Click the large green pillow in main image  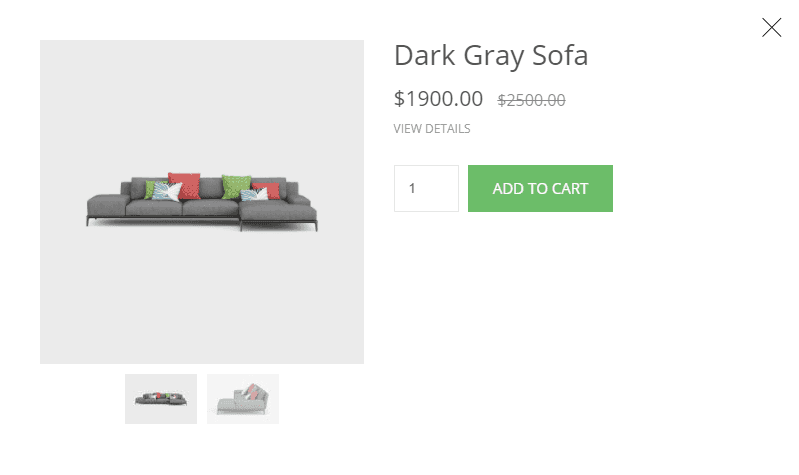[236, 187]
